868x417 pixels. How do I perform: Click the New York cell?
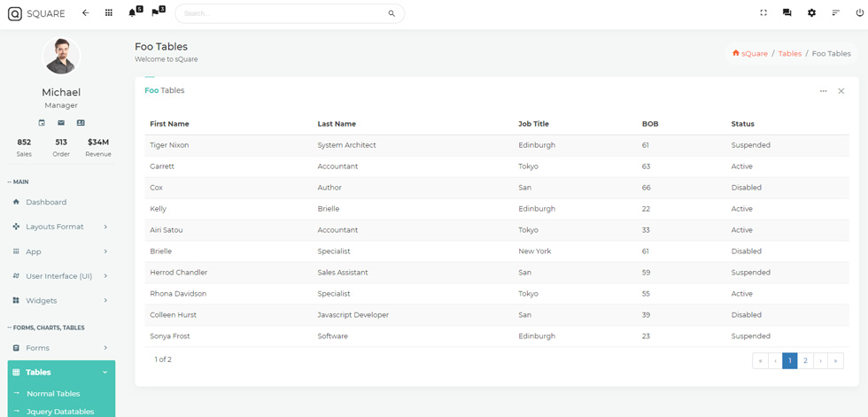tap(535, 251)
